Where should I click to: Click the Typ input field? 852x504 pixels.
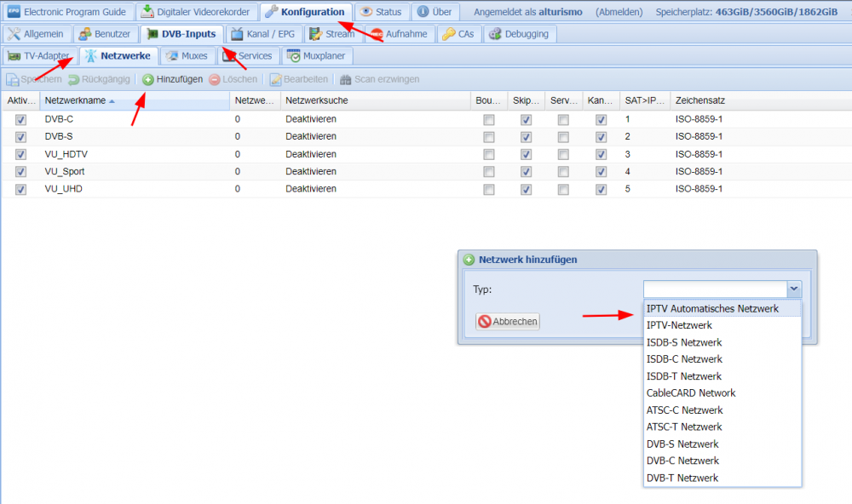pyautogui.click(x=715, y=289)
